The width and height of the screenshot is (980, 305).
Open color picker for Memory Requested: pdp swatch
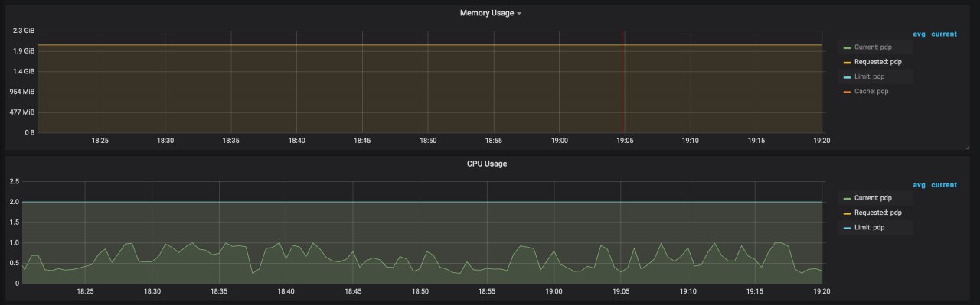tap(847, 62)
